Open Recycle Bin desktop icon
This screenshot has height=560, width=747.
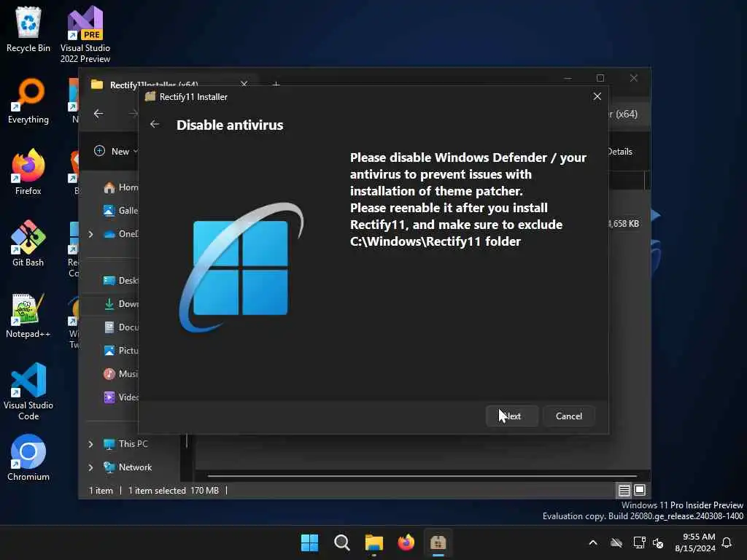click(x=28, y=29)
